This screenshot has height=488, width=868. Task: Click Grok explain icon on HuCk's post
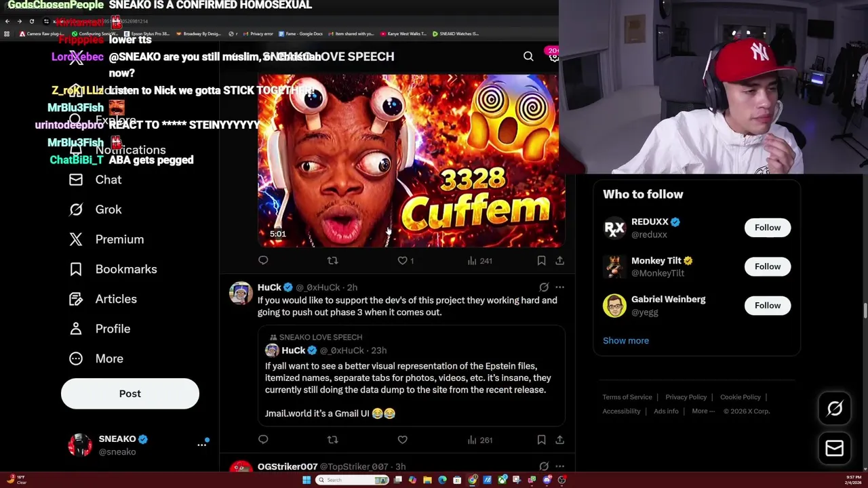click(543, 287)
